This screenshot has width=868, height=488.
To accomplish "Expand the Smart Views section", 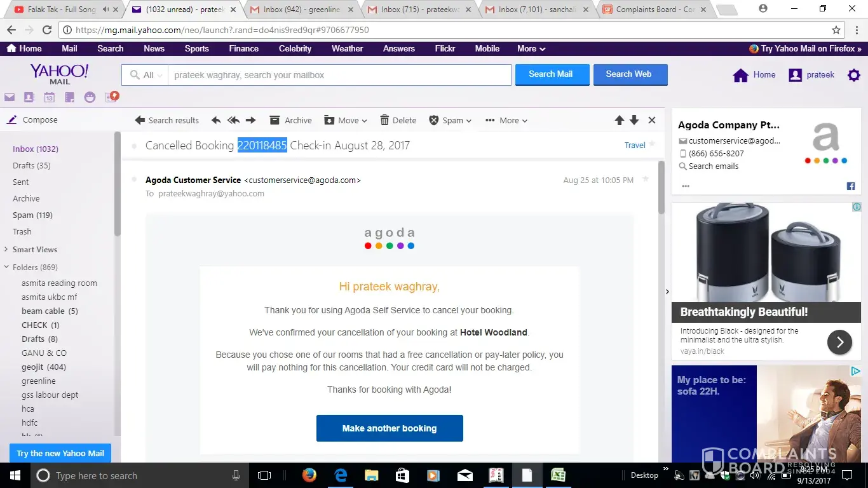I will coord(6,250).
